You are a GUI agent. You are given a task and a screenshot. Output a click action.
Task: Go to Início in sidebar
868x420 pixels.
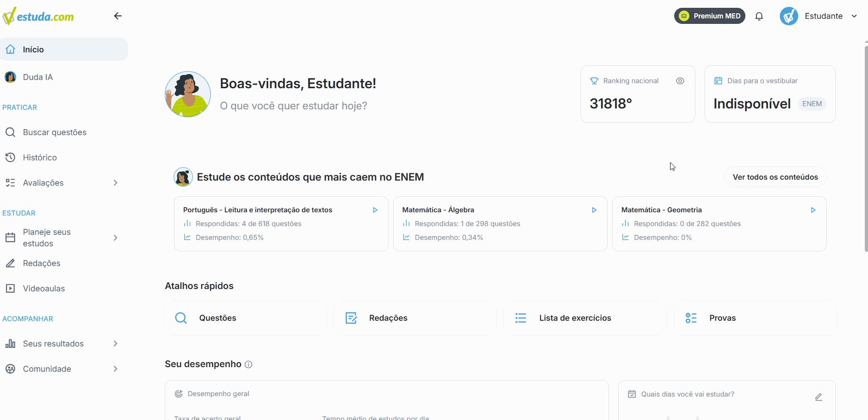[x=64, y=49]
